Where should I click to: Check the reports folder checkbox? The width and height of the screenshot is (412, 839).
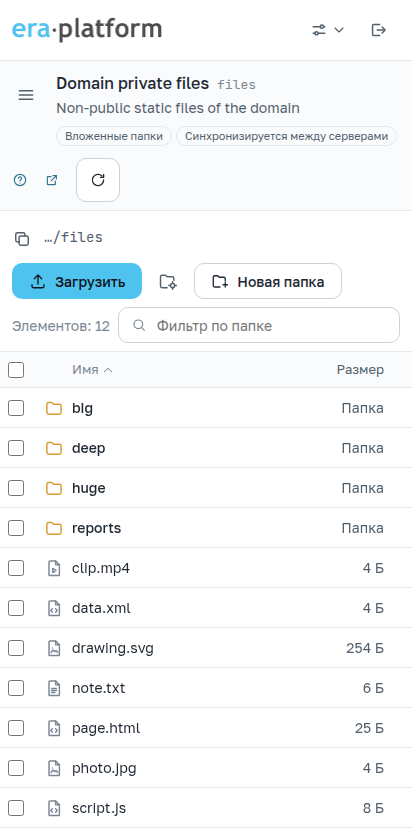16,528
